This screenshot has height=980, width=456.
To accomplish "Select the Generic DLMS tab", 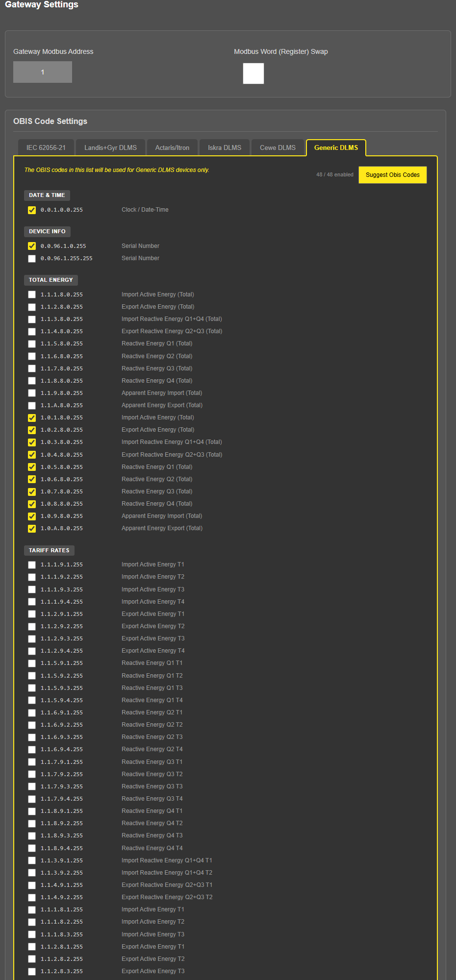I will pyautogui.click(x=336, y=147).
